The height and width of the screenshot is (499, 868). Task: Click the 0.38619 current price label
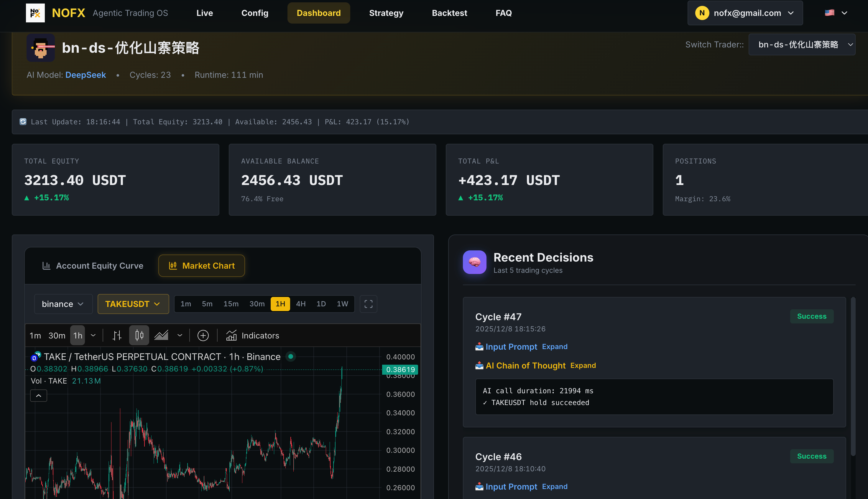click(400, 369)
